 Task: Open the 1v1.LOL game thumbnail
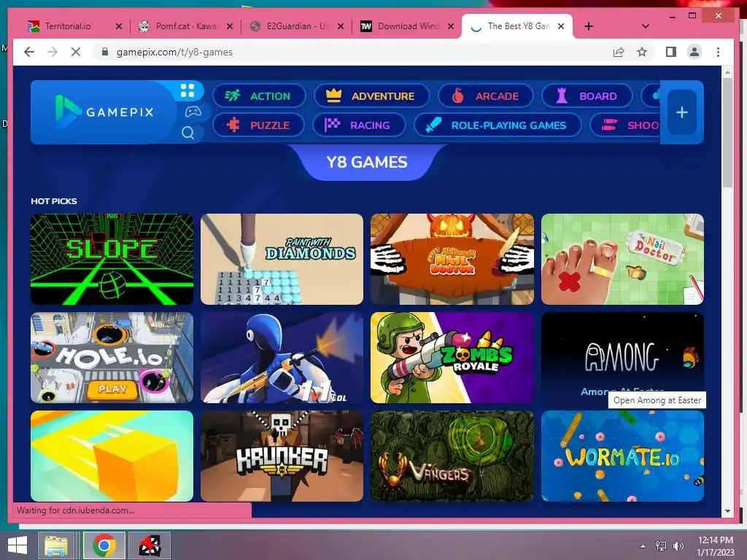282,357
